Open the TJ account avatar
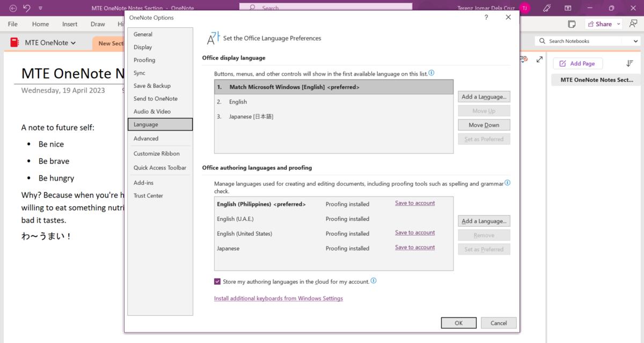The image size is (644, 343). [x=524, y=8]
